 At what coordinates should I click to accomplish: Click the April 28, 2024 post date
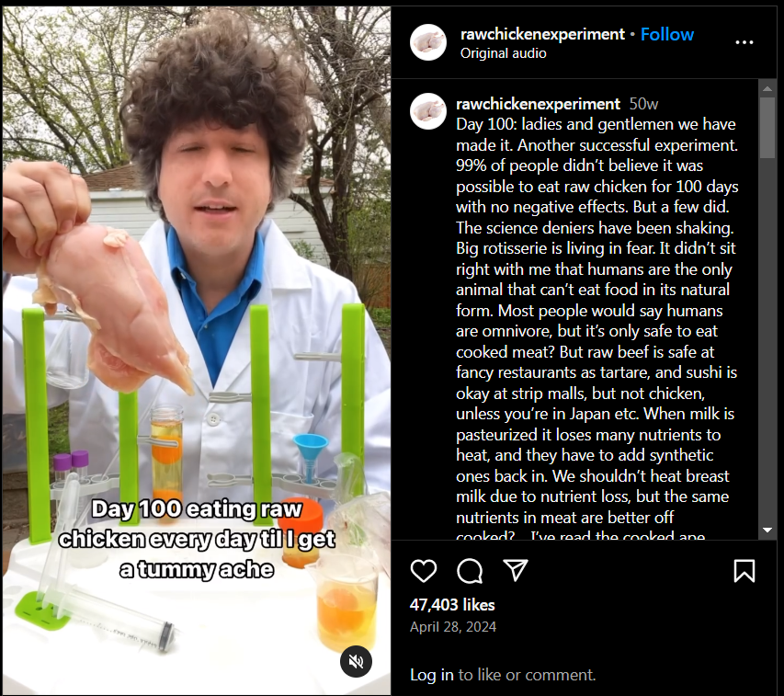453,626
